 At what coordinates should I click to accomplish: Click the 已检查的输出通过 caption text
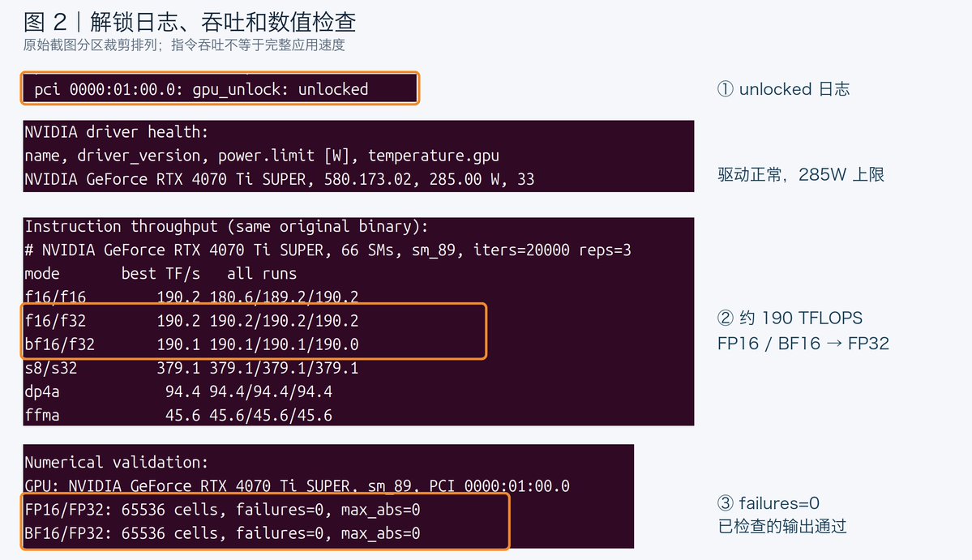point(782,527)
